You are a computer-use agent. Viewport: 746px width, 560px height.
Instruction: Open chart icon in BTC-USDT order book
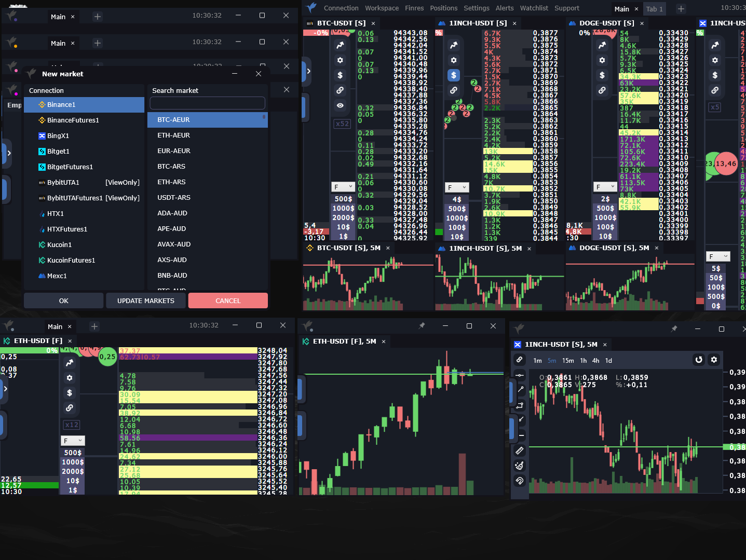(340, 45)
